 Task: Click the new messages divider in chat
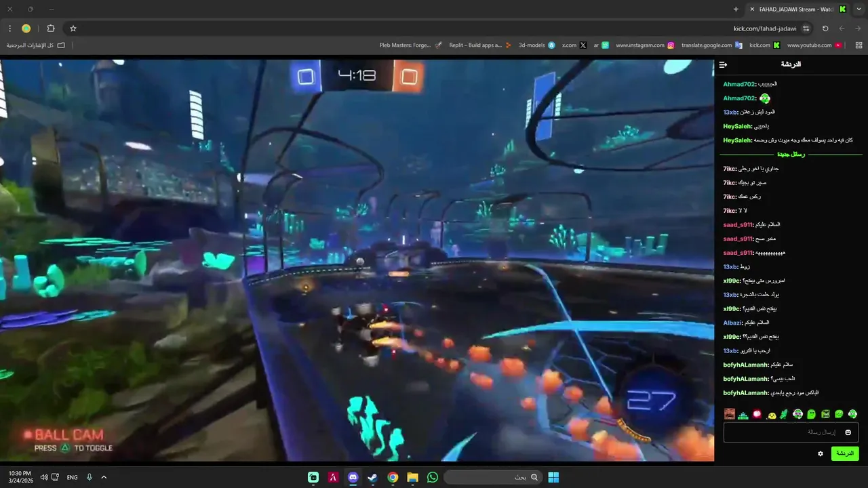click(x=791, y=155)
